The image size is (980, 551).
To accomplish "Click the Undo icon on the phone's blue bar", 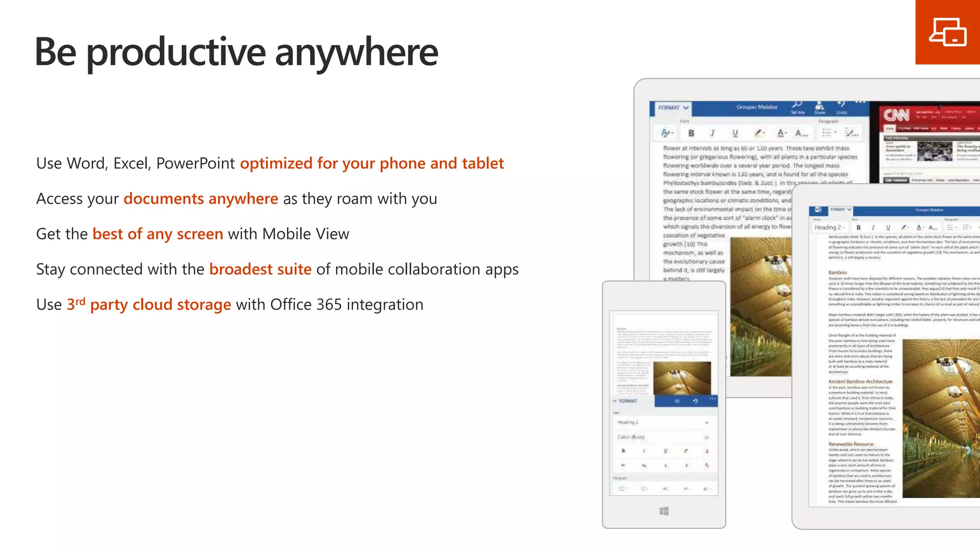I will 695,401.
